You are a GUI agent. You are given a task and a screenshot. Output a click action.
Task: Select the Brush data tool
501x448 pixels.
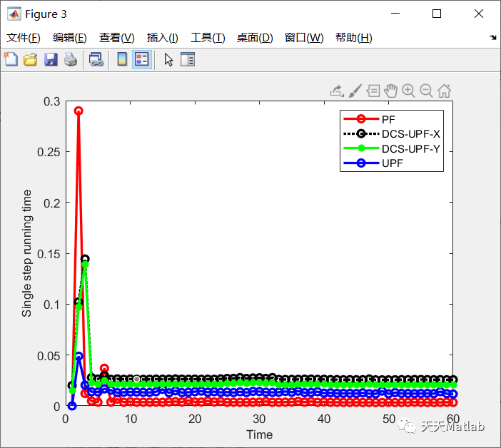355,91
